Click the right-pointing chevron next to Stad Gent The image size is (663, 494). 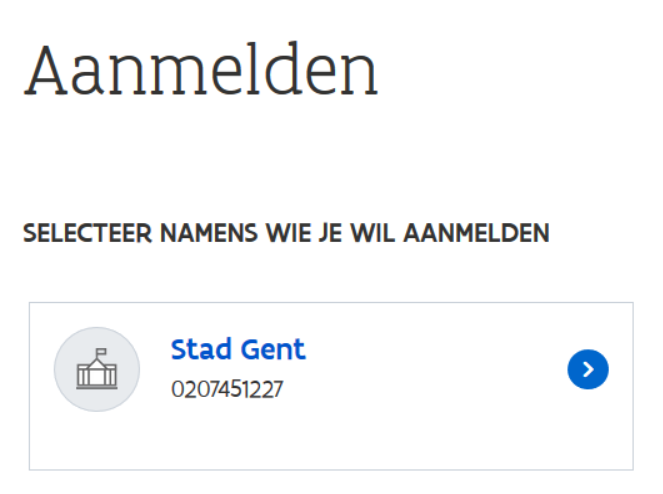588,369
